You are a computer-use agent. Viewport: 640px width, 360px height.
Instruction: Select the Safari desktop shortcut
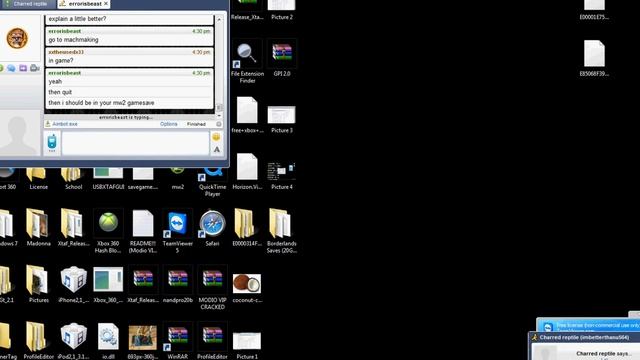point(212,229)
